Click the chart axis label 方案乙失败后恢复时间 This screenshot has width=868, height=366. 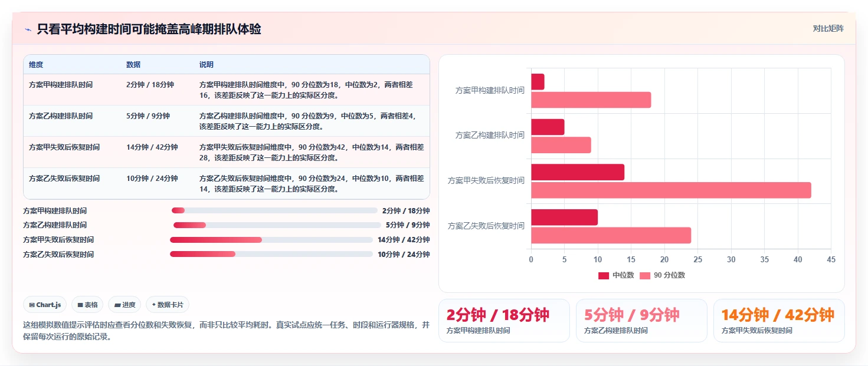pyautogui.click(x=486, y=226)
